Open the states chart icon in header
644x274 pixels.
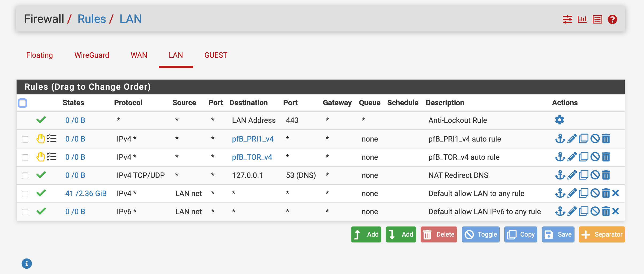[x=582, y=19]
